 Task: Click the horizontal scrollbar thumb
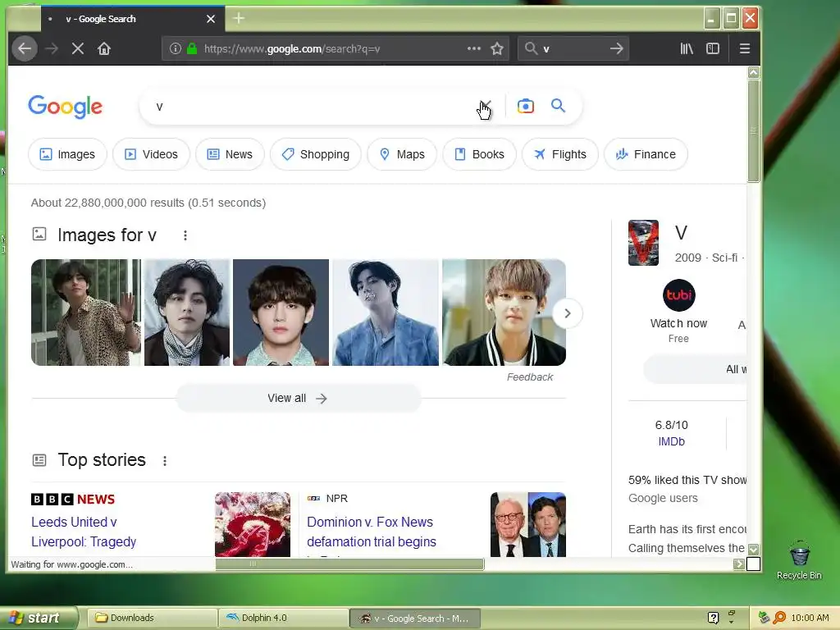tap(349, 564)
